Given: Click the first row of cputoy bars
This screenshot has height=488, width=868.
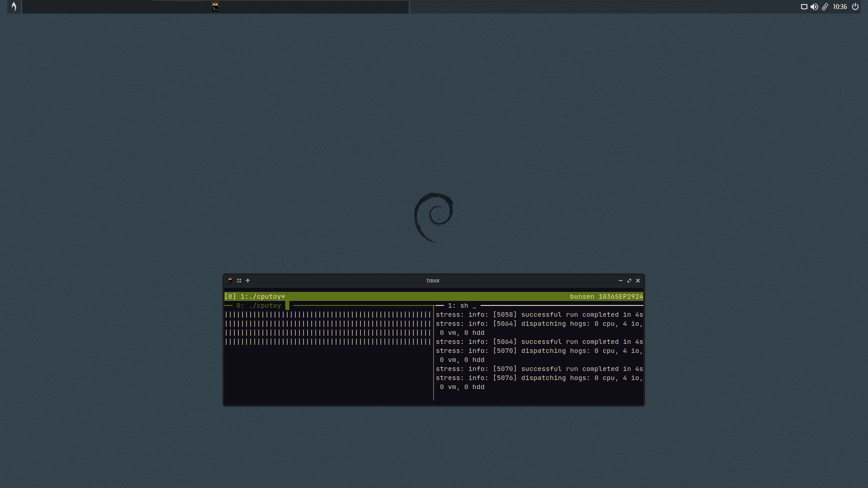Looking at the screenshot, I should point(328,315).
